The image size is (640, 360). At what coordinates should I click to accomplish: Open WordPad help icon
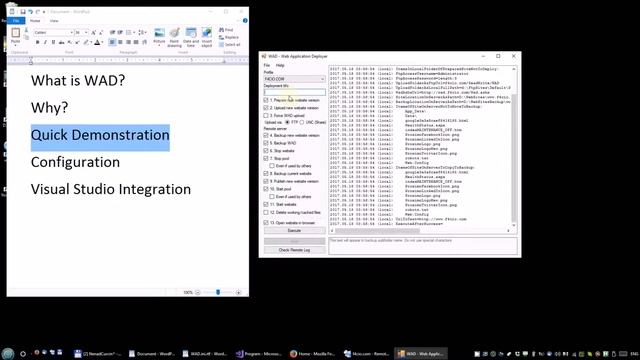pos(245,20)
